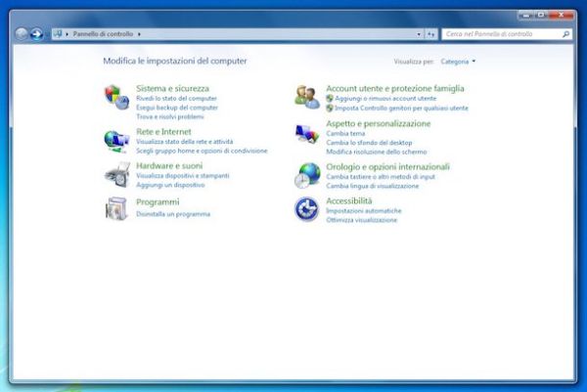Screen dimensions: 587x392
Task: Go back with the Back arrow button
Action: pyautogui.click(x=22, y=34)
